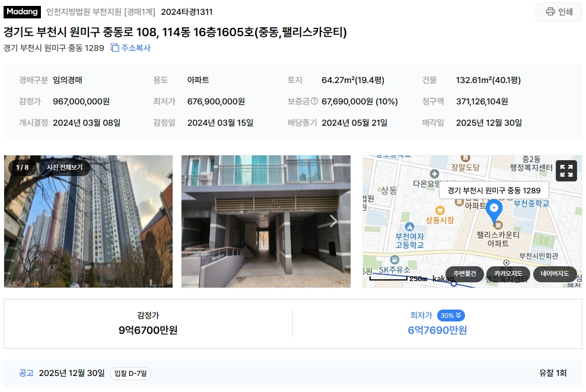The width and height of the screenshot is (586, 392).
Task: Expand the map to fullscreen
Action: [566, 171]
